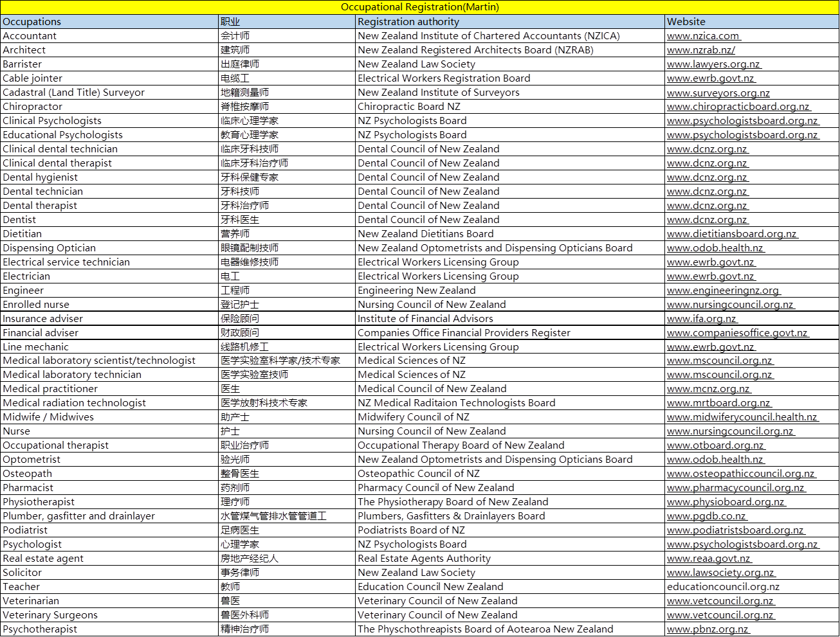
Task: Follow the www.lawsociety.org.nz link
Action: click(721, 573)
